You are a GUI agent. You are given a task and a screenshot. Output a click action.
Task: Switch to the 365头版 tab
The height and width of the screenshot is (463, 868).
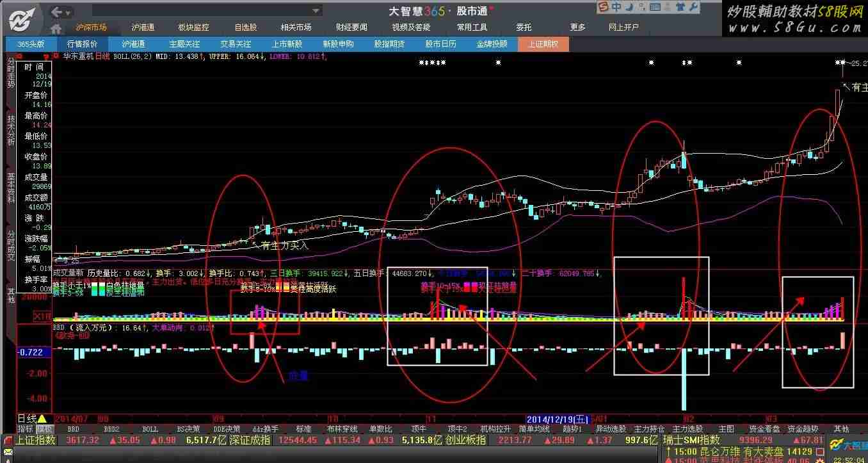point(31,44)
